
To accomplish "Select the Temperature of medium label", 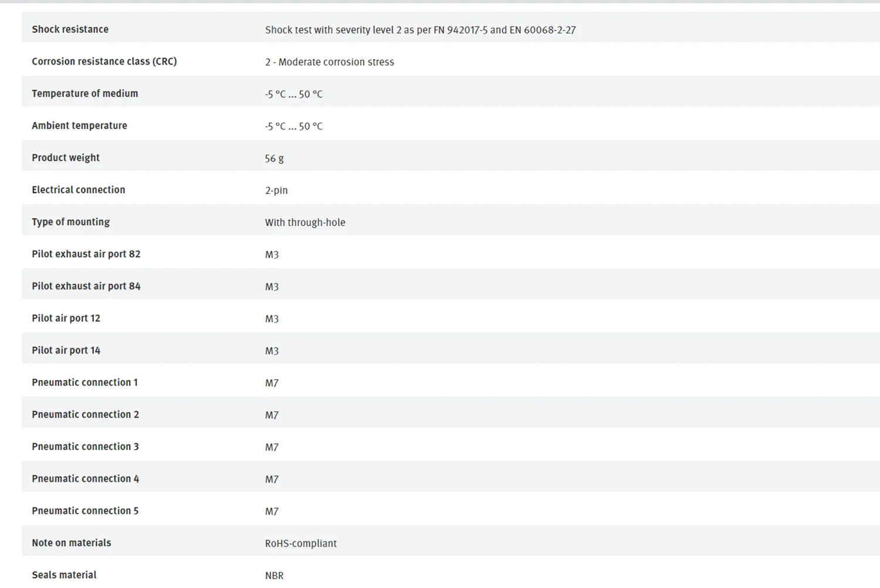I will click(x=84, y=94).
